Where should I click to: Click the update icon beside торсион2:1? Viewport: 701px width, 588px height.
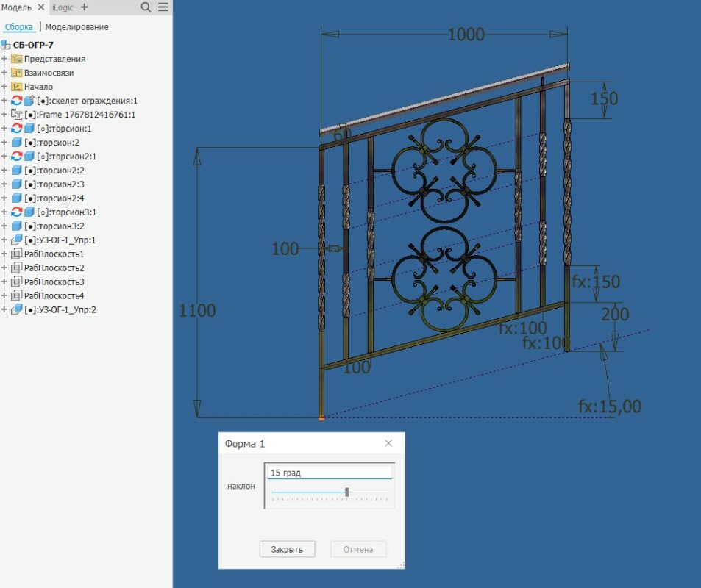pos(16,157)
